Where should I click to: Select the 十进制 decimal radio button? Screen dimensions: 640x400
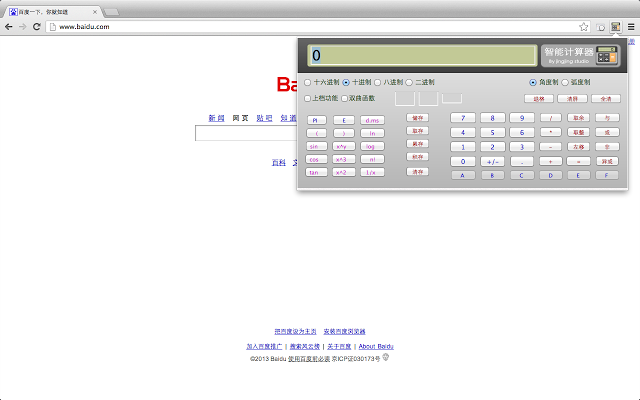(x=346, y=82)
